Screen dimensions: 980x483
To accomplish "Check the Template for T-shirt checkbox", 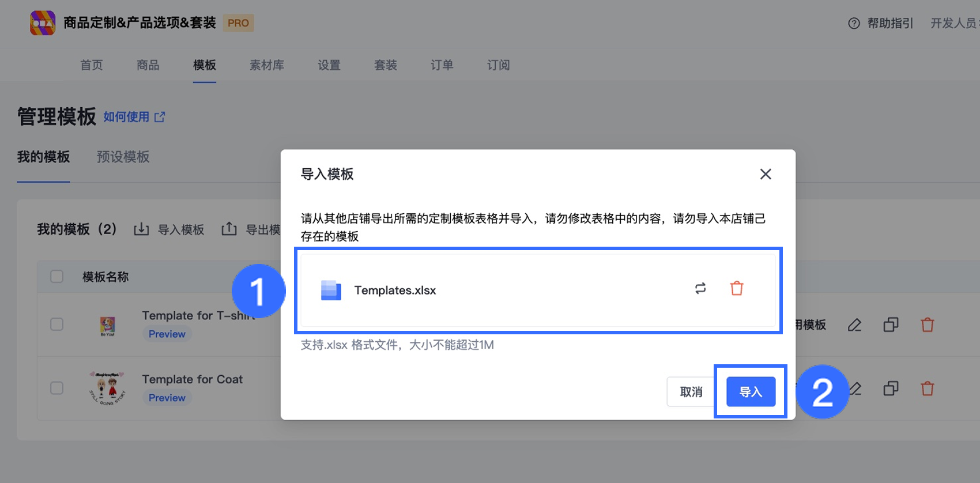I will [x=56, y=324].
